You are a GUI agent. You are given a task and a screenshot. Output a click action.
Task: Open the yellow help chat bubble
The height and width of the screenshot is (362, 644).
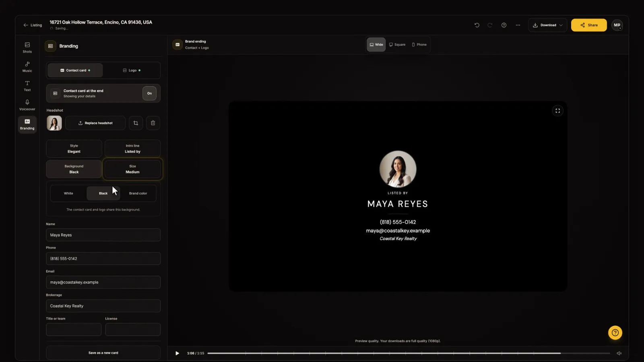tap(615, 333)
